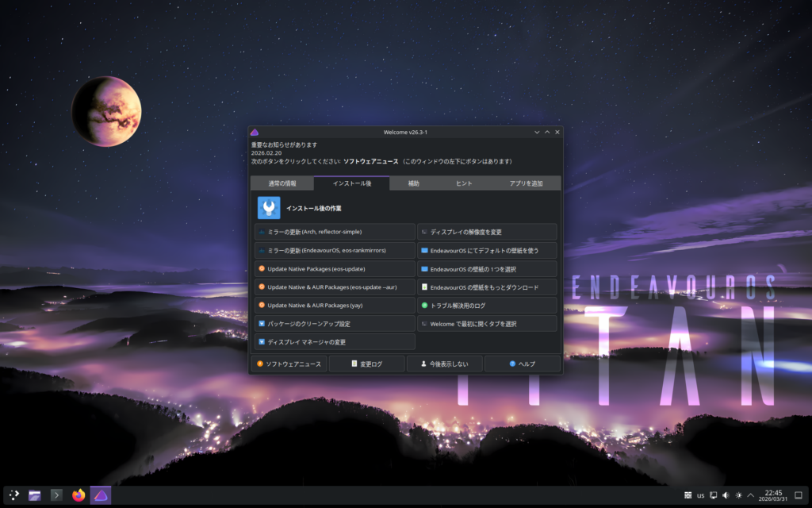The height and width of the screenshot is (508, 812).
Task: Open ヘルプ at the window bottom
Action: tap(523, 364)
